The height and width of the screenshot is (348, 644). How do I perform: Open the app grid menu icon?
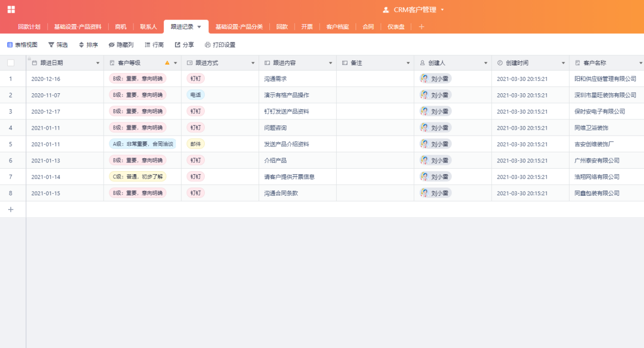click(11, 10)
